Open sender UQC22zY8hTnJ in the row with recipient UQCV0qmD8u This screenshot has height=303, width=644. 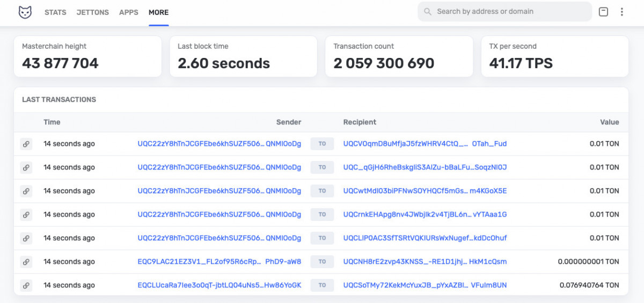point(219,144)
